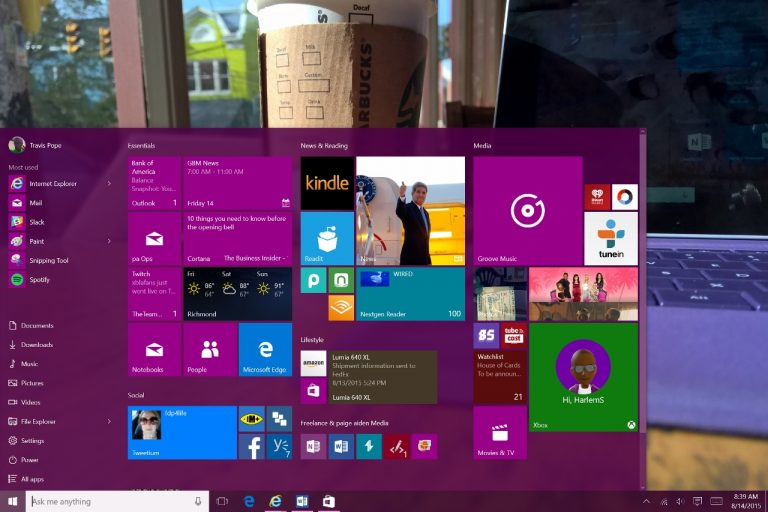This screenshot has height=512, width=768.
Task: Open the Movies & TV tile
Action: coord(500,433)
